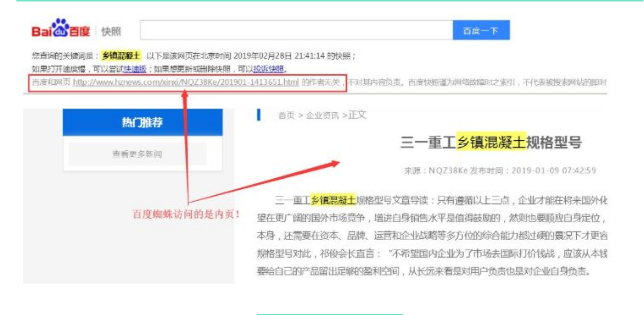The image size is (644, 315).
Task: Open 企业资讯 in the breadcrumb
Action: tap(322, 115)
